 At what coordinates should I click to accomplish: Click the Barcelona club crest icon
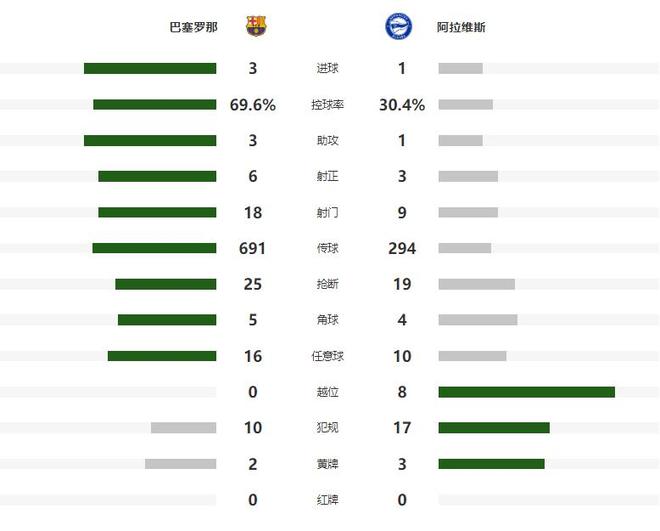[257, 26]
